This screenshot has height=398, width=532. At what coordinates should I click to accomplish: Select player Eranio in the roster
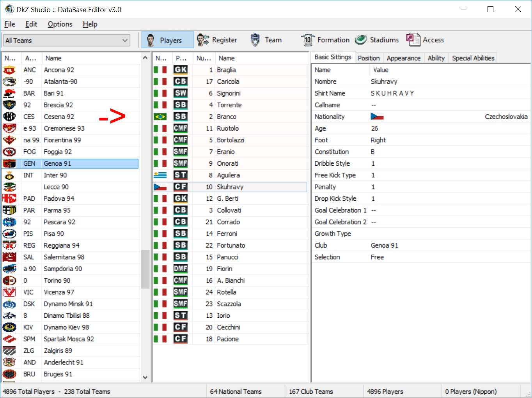click(x=230, y=152)
